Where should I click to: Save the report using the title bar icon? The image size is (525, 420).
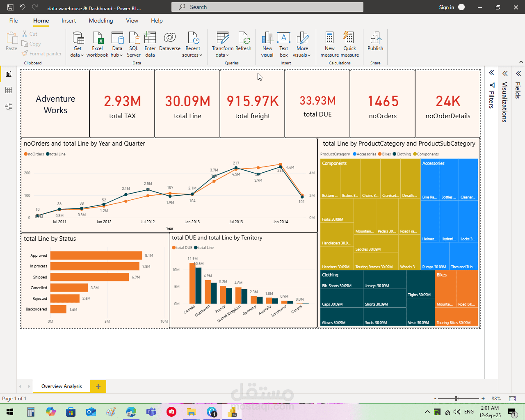(x=10, y=7)
